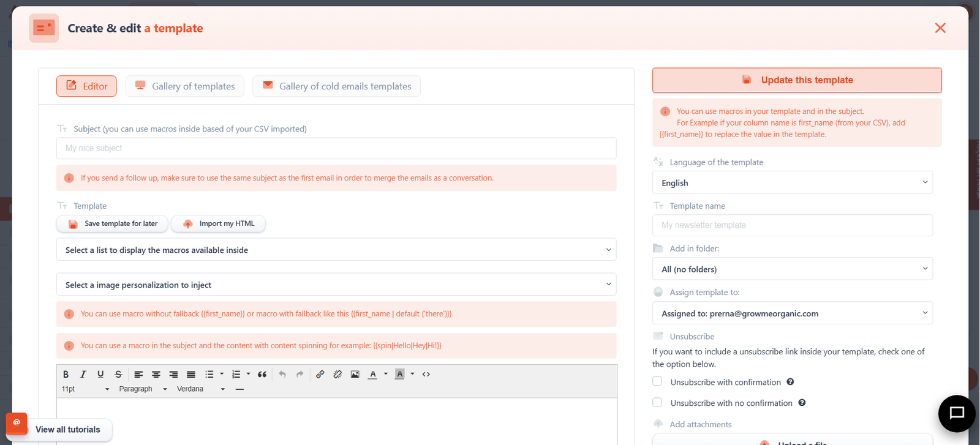Click the Template name field
The width and height of the screenshot is (980, 445).
point(793,225)
